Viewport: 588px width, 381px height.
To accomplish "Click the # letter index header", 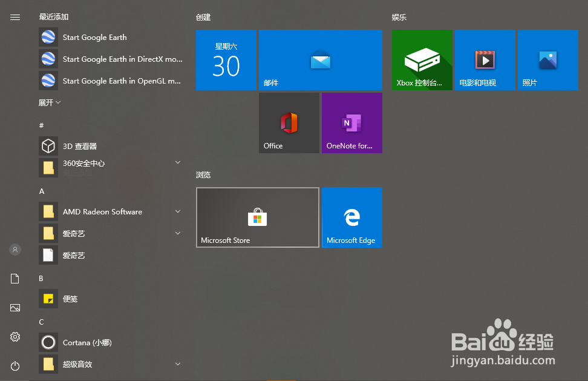I will click(42, 125).
